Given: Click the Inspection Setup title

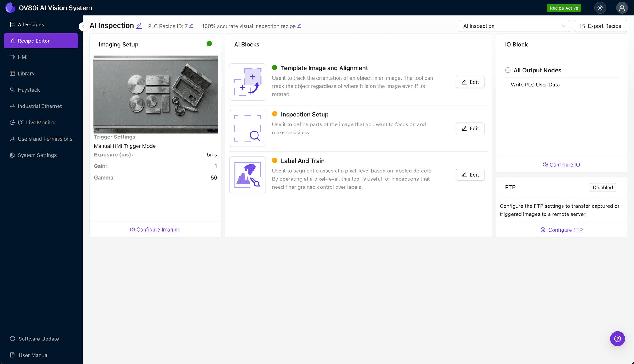Looking at the screenshot, I should (305, 115).
